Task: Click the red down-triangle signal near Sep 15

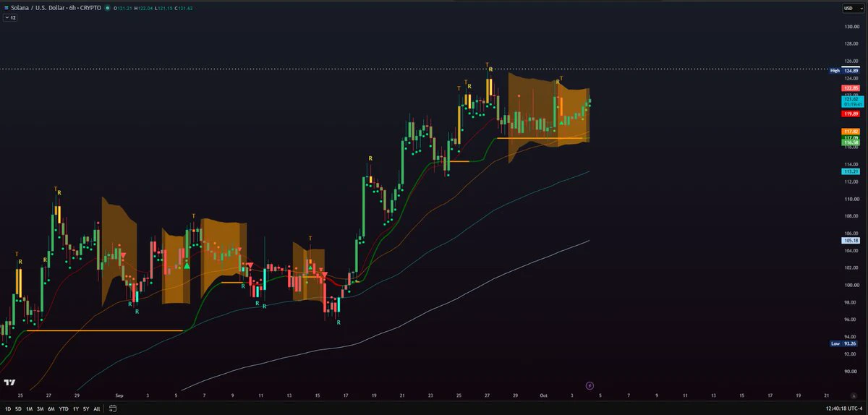Action: point(325,274)
